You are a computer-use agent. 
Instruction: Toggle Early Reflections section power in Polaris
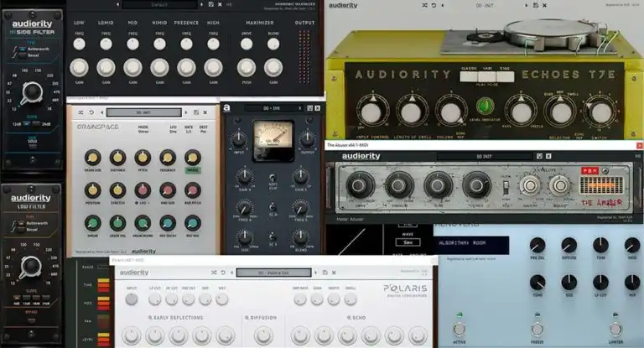150,318
